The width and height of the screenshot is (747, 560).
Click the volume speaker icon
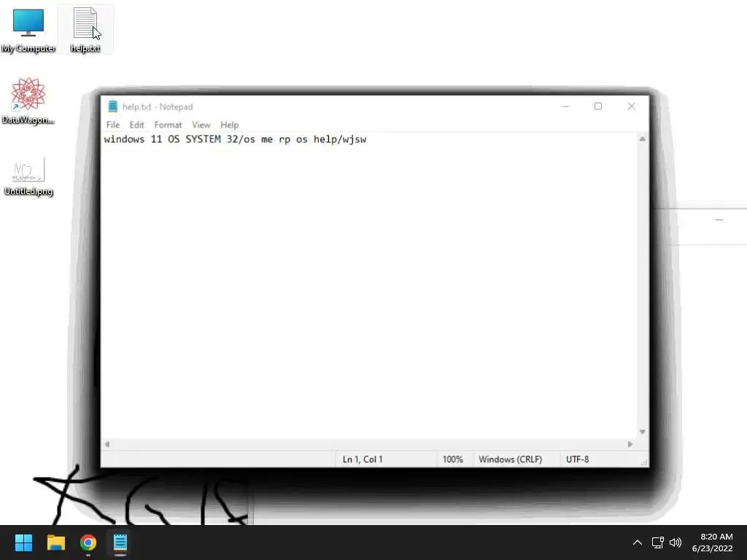click(676, 542)
